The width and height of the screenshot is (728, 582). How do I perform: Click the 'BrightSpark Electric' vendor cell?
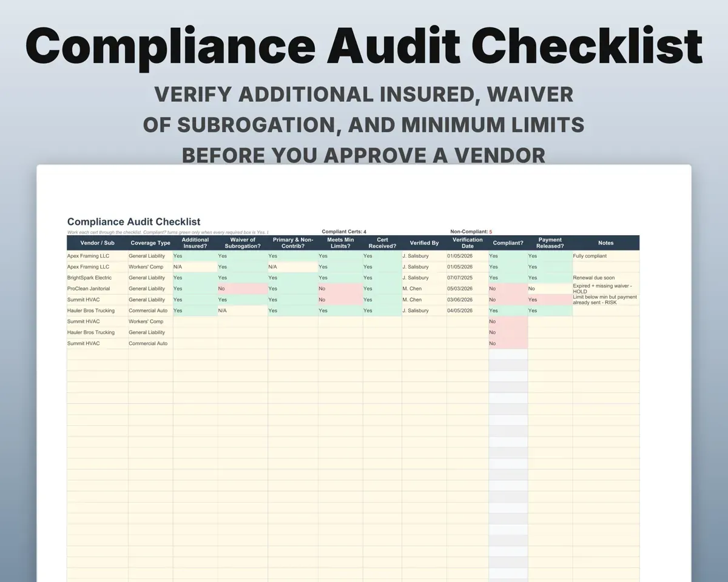coord(97,278)
